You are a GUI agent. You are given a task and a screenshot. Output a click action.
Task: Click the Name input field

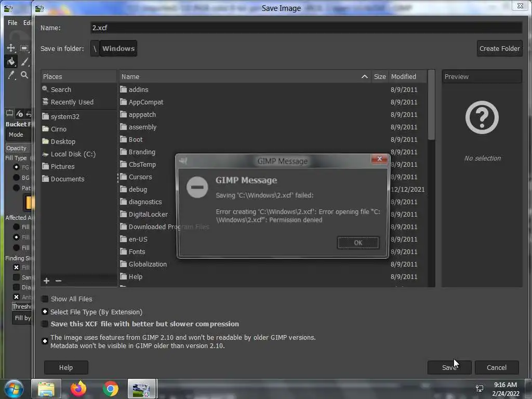click(x=306, y=28)
